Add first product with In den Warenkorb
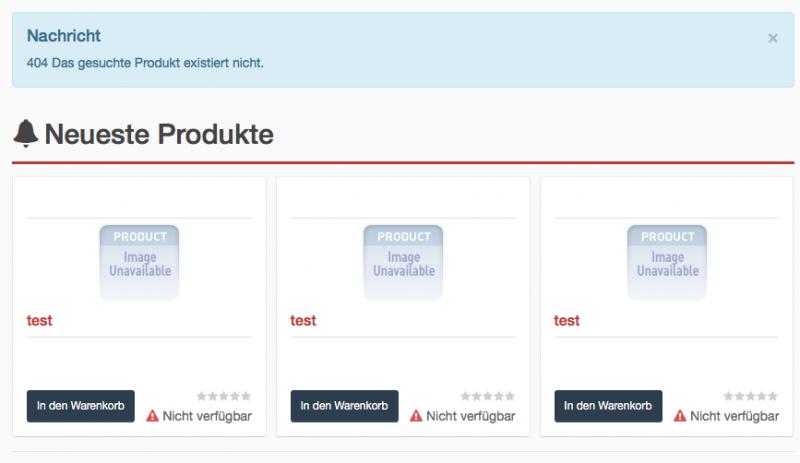This screenshot has width=800, height=463. pos(80,406)
